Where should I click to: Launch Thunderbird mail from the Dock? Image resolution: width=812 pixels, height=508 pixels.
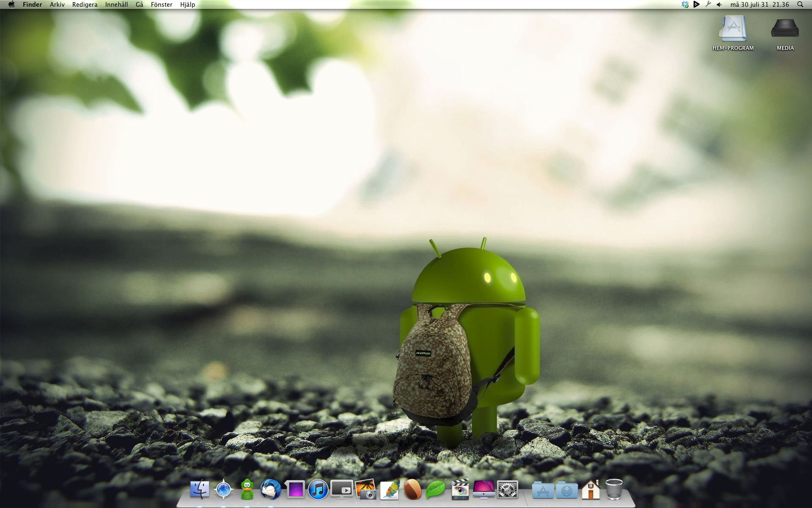click(x=271, y=489)
